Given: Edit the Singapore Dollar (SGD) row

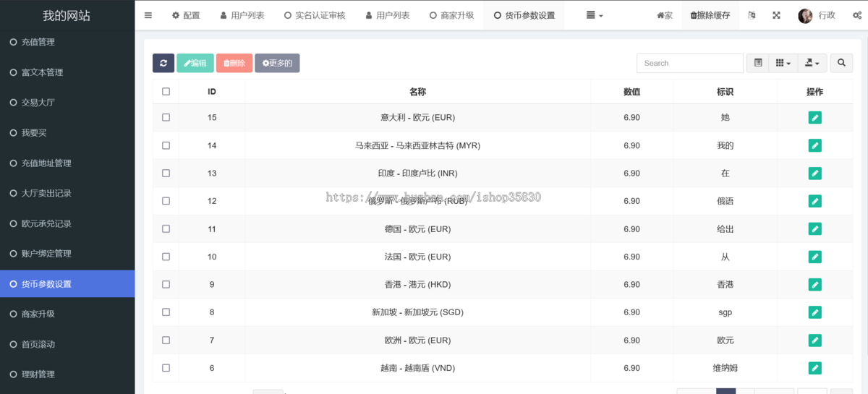Looking at the screenshot, I should [x=814, y=312].
